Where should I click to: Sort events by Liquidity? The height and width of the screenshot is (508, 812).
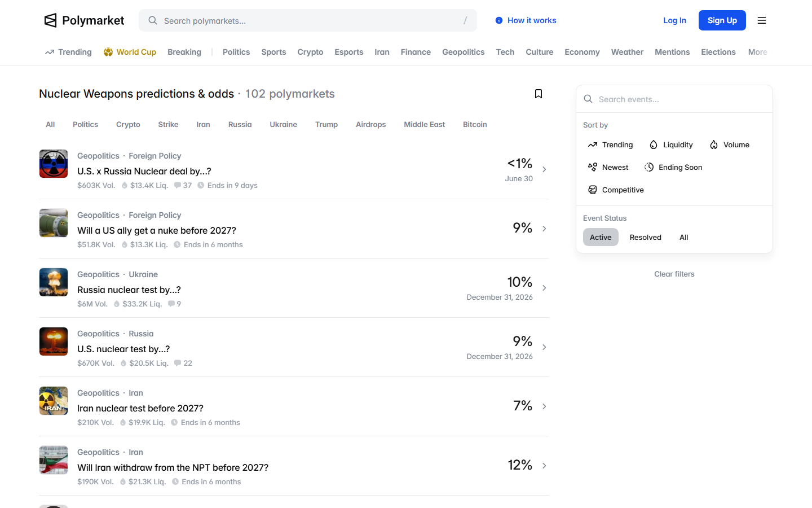pyautogui.click(x=671, y=144)
